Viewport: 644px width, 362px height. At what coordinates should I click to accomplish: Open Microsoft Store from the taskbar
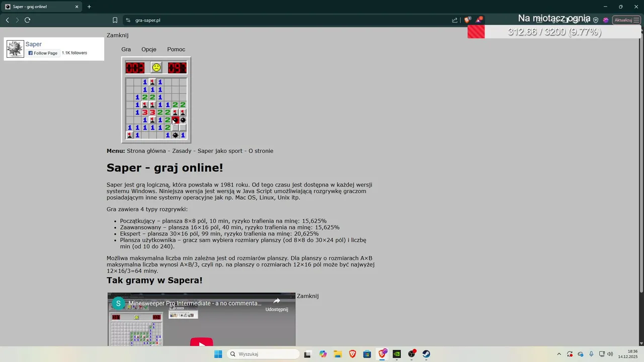[x=367, y=354]
